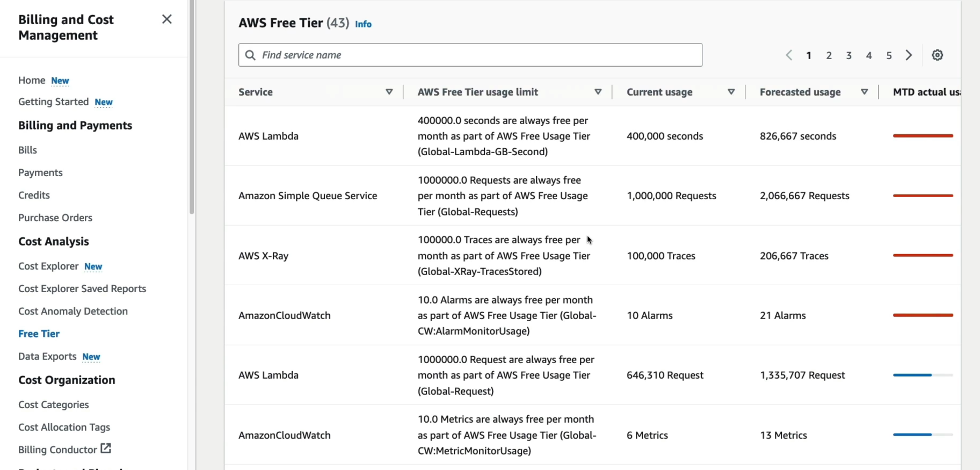Screen dimensions: 980x470
Task: Open Data Exports page
Action: click(x=47, y=356)
